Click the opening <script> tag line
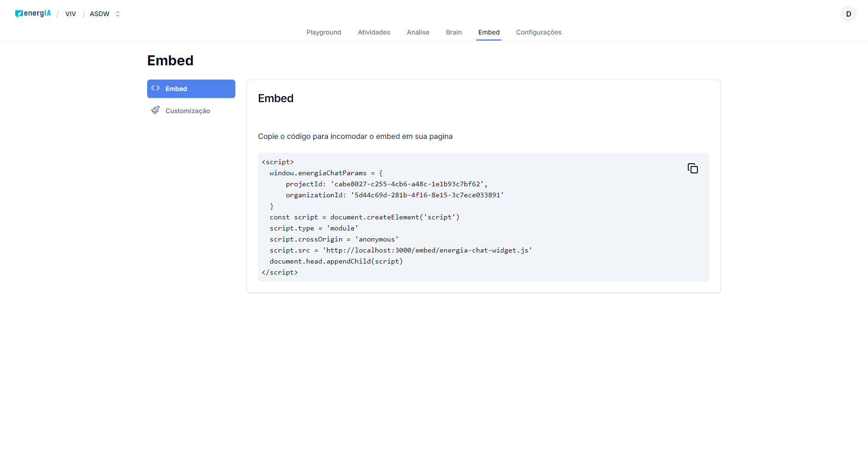 (278, 162)
